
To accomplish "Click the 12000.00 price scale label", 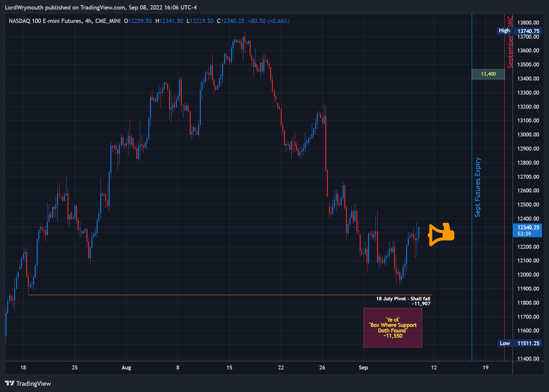I will click(528, 275).
